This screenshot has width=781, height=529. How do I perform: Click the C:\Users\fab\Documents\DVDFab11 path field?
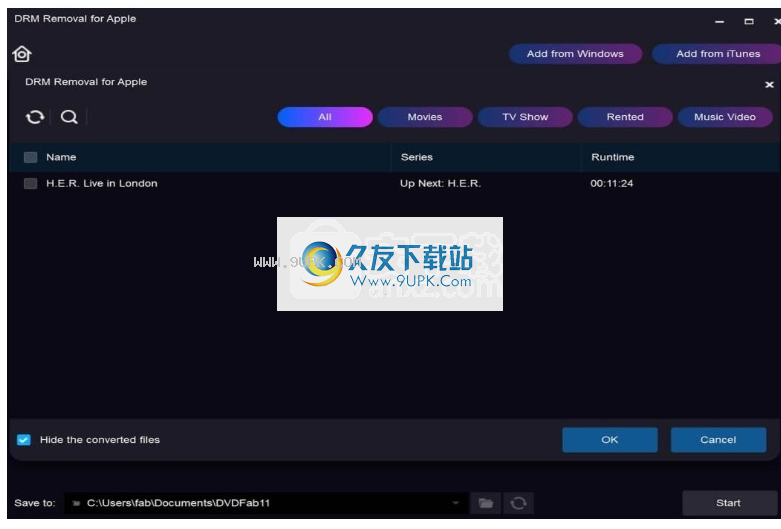pyautogui.click(x=266, y=503)
